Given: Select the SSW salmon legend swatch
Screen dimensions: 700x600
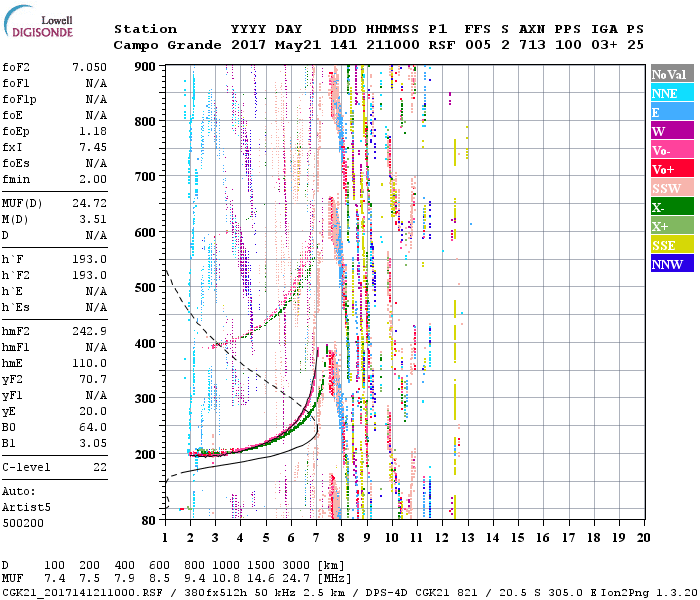Looking at the screenshot, I should [672, 188].
